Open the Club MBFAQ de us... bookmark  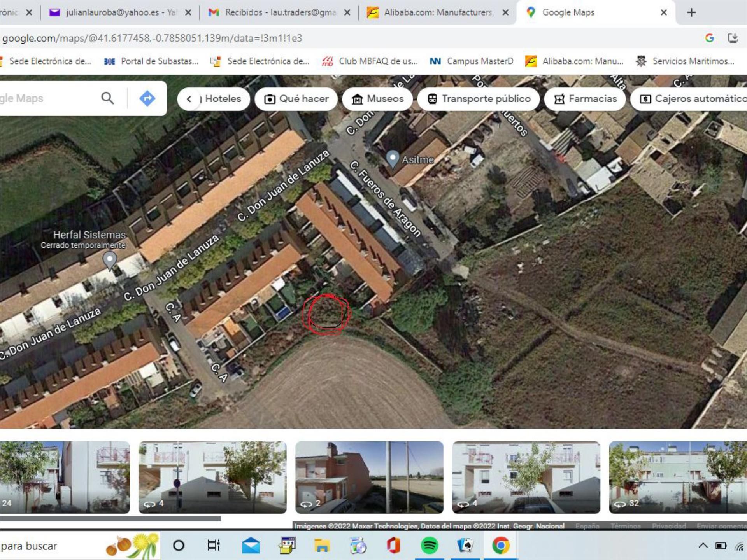370,61
